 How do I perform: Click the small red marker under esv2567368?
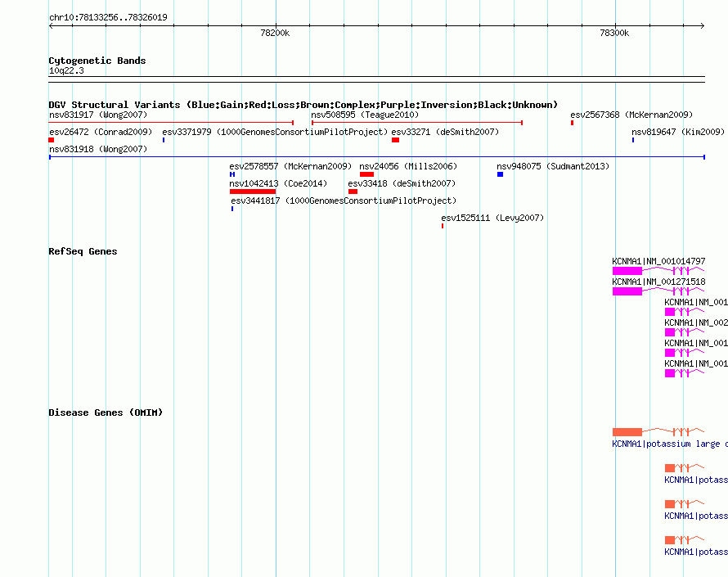click(x=572, y=123)
